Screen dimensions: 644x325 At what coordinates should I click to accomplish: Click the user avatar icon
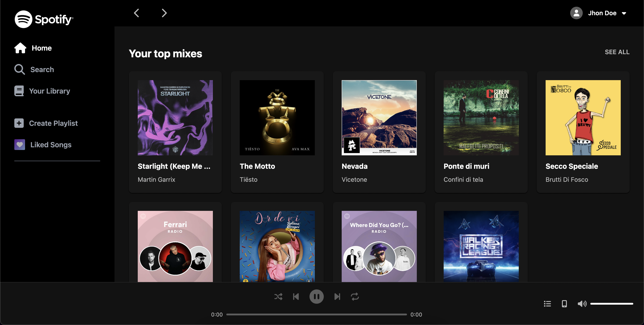[x=576, y=13]
